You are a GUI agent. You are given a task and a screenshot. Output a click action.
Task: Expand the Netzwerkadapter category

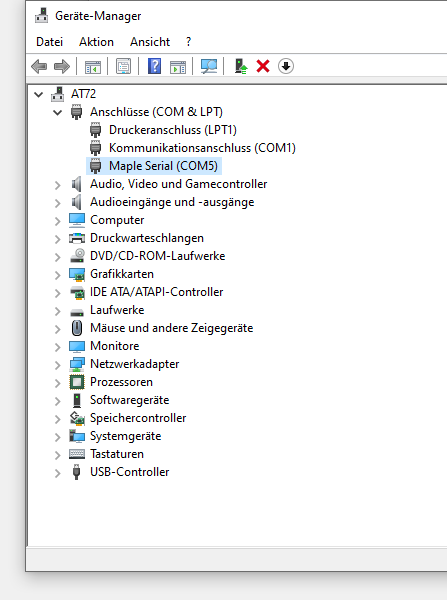pyautogui.click(x=57, y=365)
